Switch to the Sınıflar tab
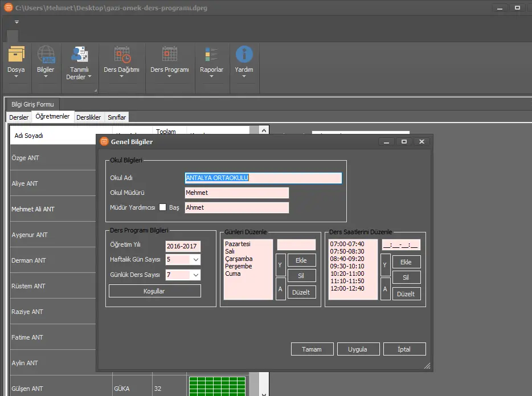This screenshot has height=396, width=532. [117, 117]
